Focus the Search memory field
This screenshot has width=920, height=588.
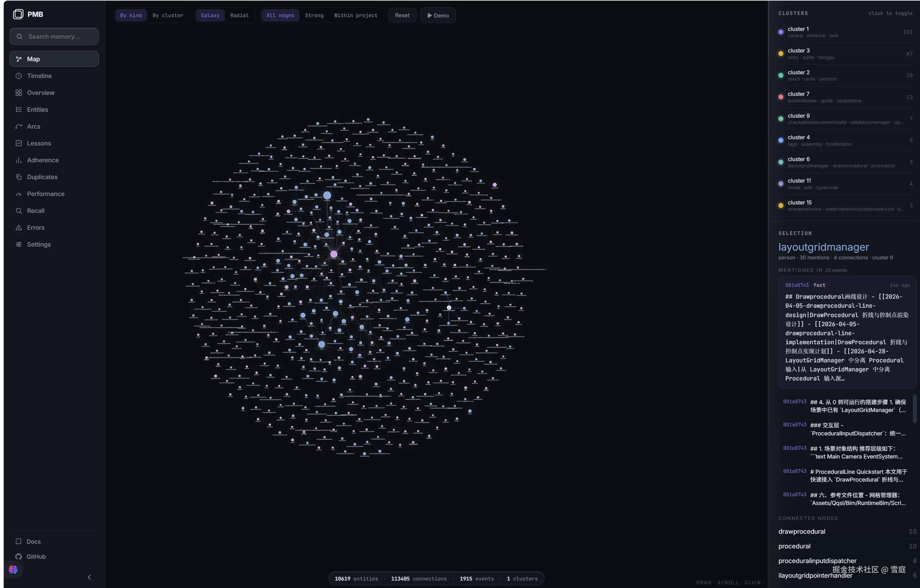(54, 37)
